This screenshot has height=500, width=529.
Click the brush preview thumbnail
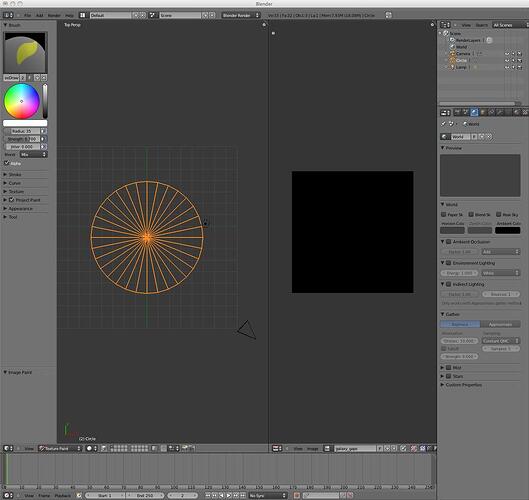pyautogui.click(x=25, y=53)
